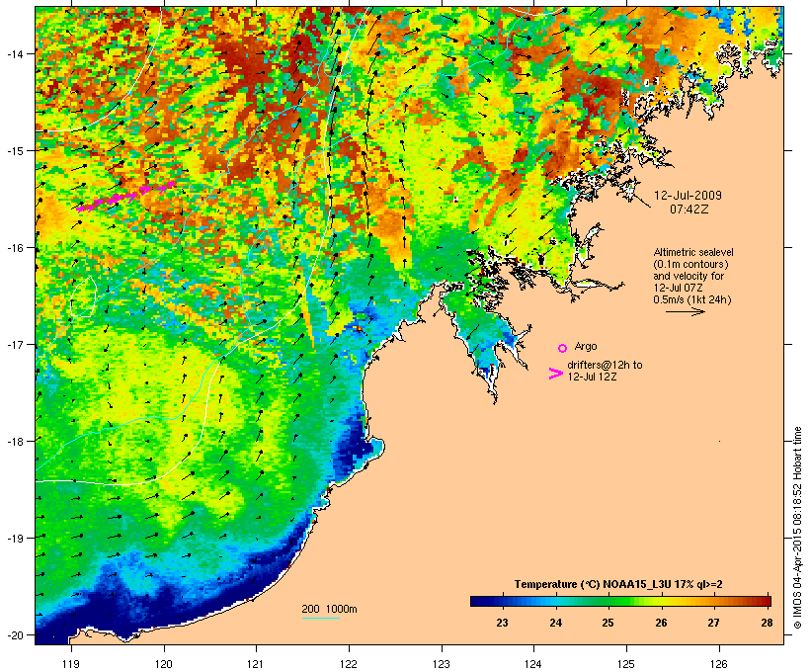Image resolution: width=810 pixels, height=672 pixels.
Task: Click the magenta drifters arrowhead legend symbol
Action: 555,374
